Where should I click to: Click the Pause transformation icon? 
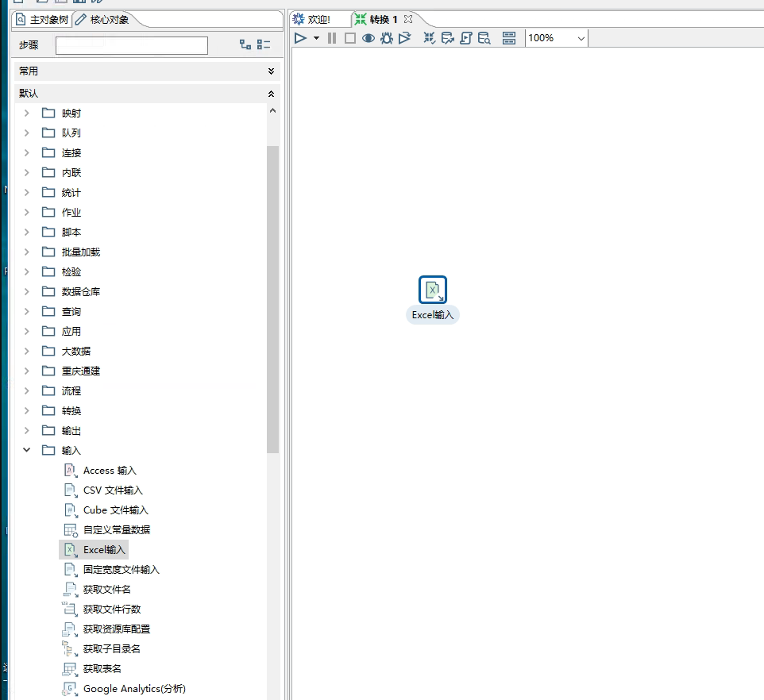click(x=332, y=38)
